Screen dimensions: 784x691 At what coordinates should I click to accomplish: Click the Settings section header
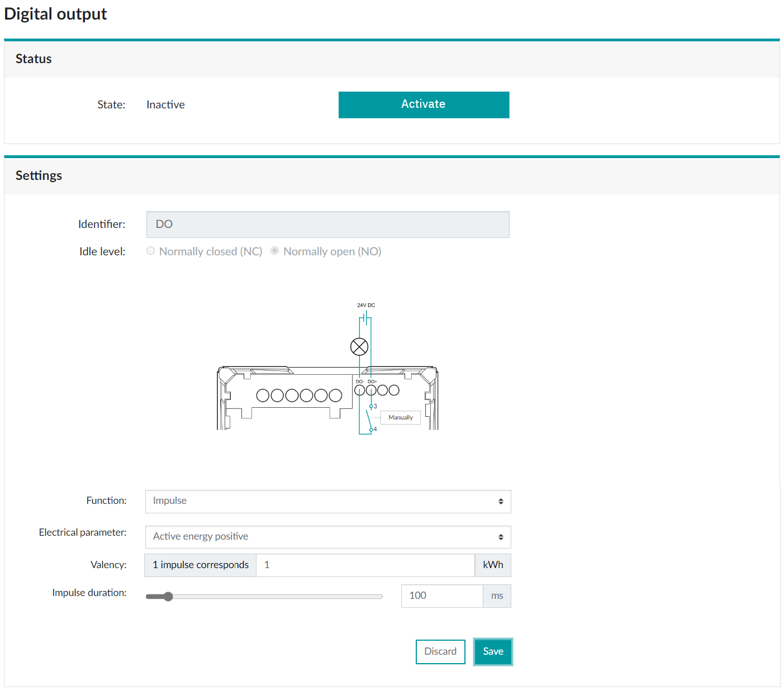(x=39, y=175)
